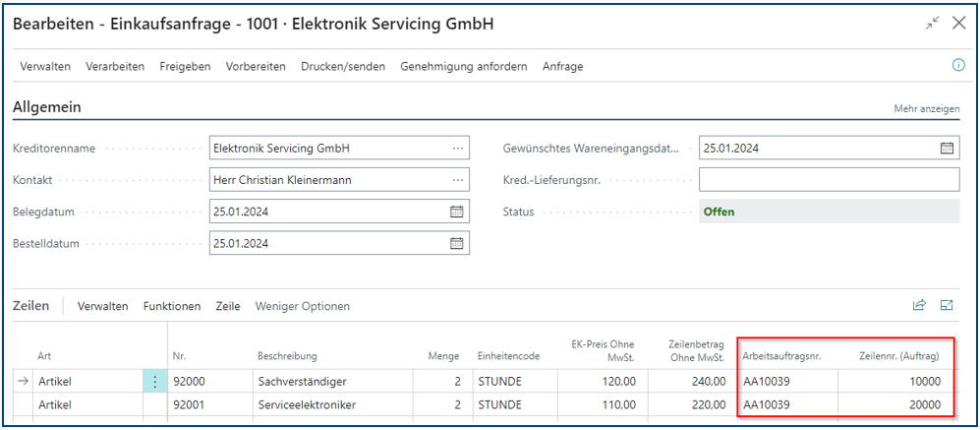Image resolution: width=980 pixels, height=430 pixels.
Task: Open the info pane icon
Action: point(958,65)
